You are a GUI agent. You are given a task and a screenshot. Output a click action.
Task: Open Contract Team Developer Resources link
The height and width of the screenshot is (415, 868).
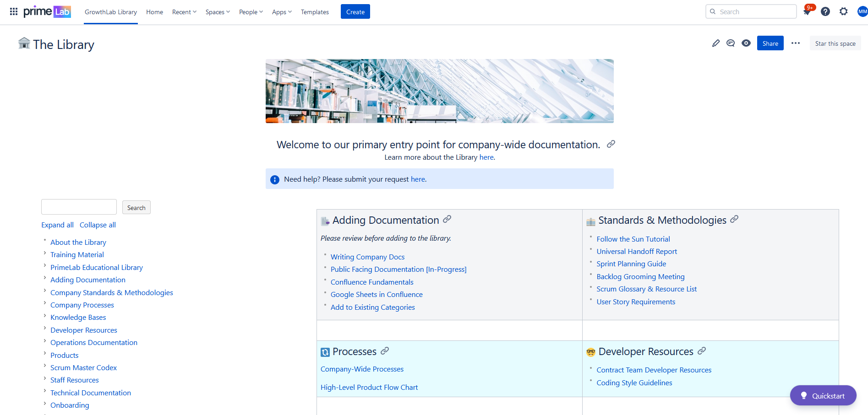pyautogui.click(x=654, y=370)
